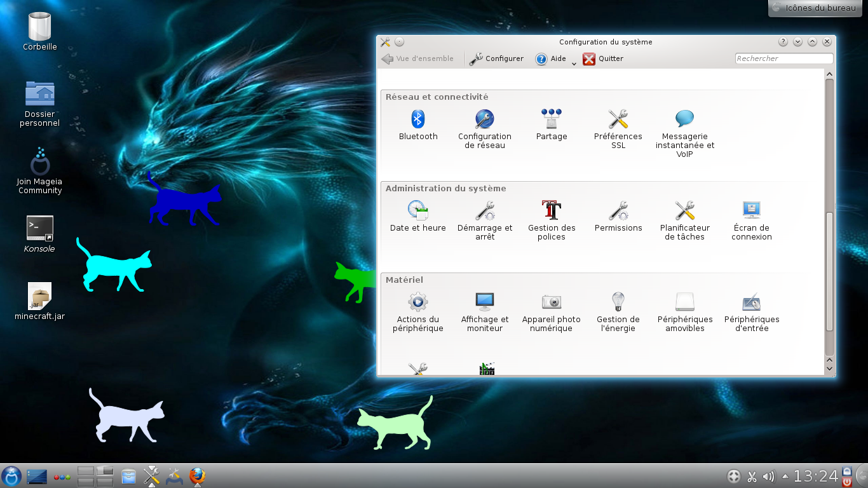Toggle the round pin button in title bar
This screenshot has height=488, width=868.
tap(400, 42)
